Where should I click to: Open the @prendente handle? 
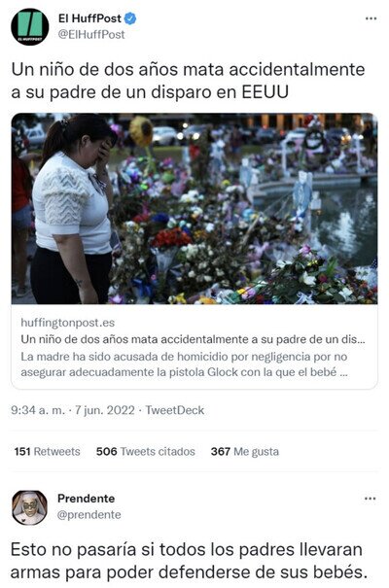[88, 514]
